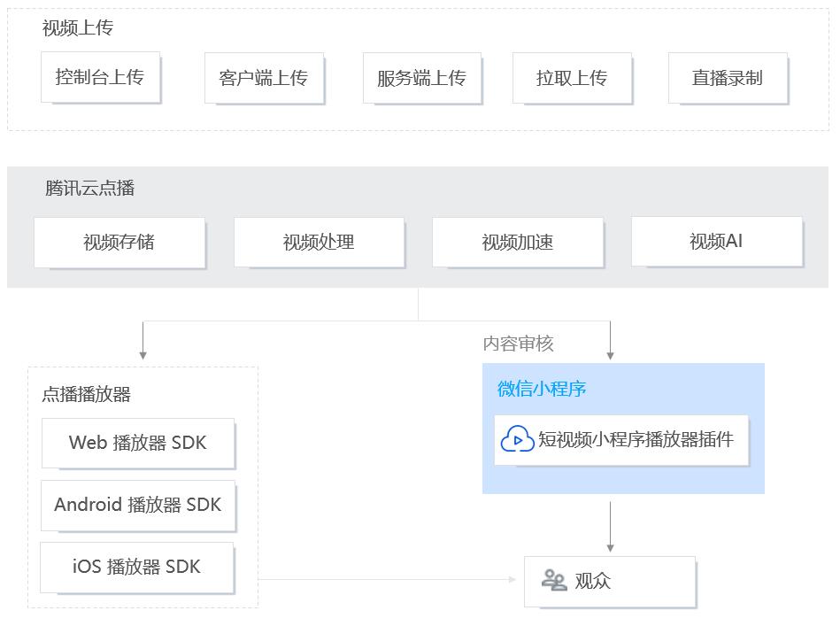
Task: Click the 视频上传 section title
Action: 78,27
